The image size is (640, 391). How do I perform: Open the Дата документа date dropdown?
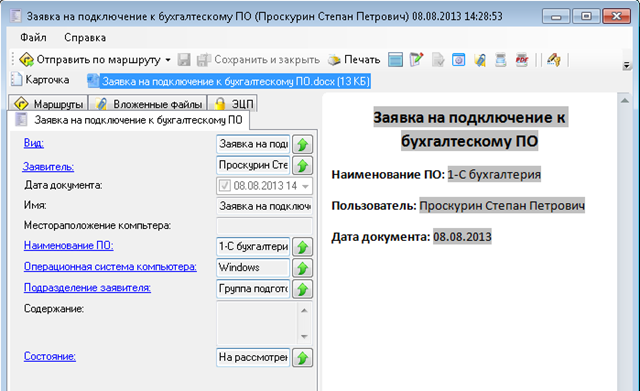pyautogui.click(x=305, y=187)
